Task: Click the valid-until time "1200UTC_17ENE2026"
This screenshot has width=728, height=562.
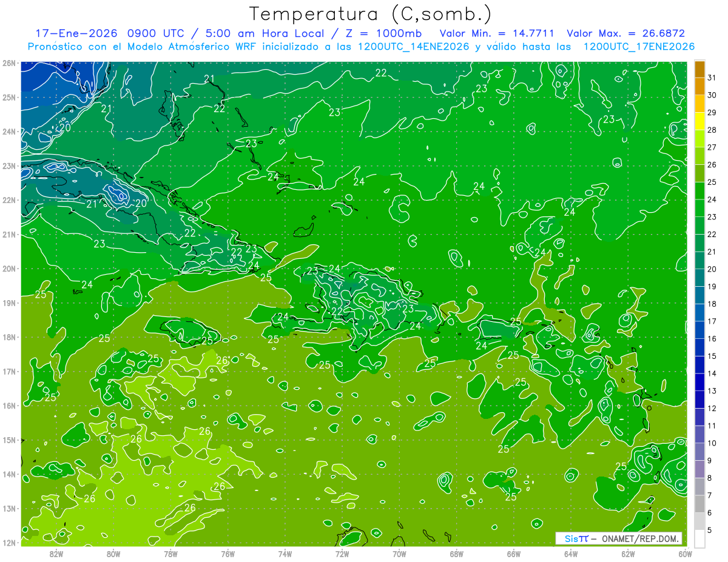Action: pos(639,47)
